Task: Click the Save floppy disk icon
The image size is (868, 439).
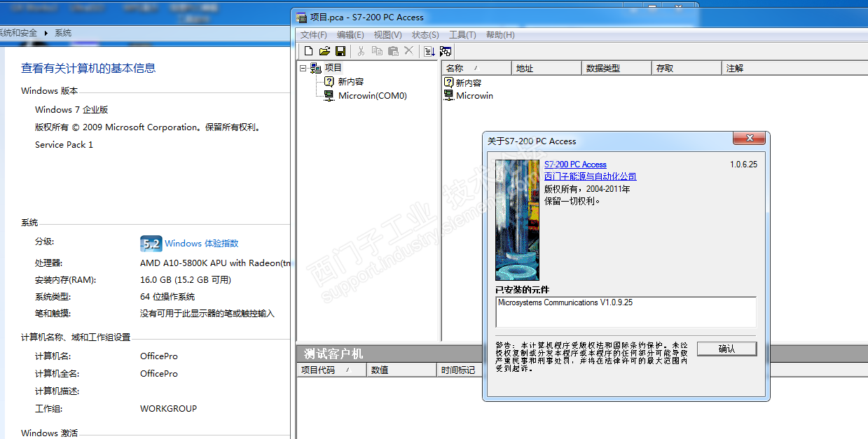Action: coord(340,51)
